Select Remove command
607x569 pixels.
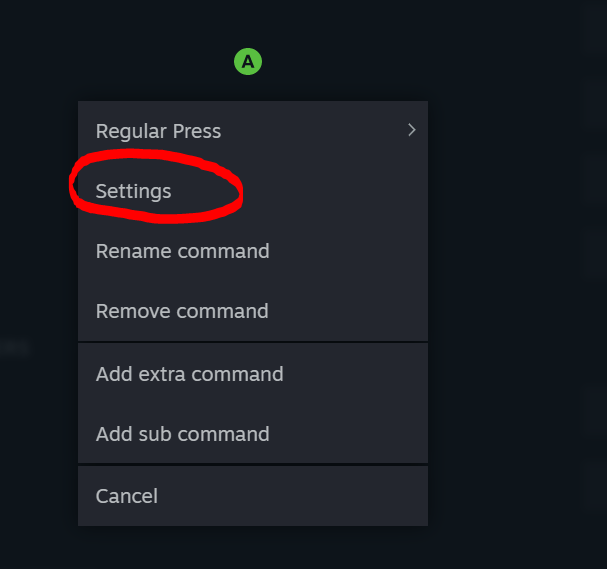coord(182,311)
